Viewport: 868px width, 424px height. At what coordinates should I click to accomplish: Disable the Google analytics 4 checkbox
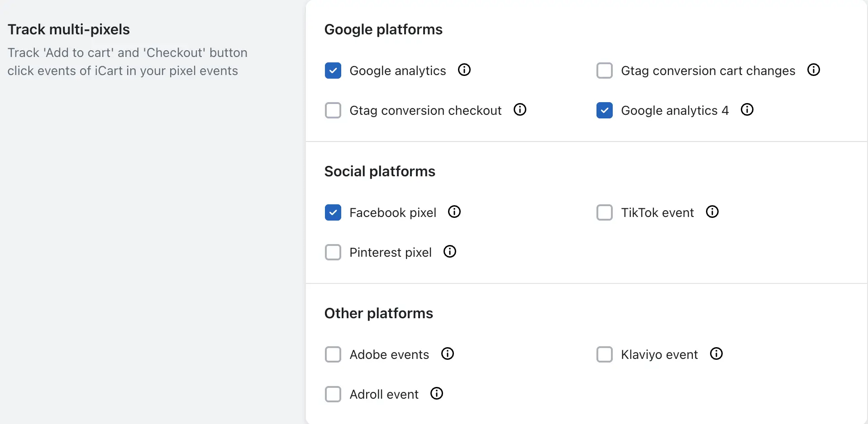[x=605, y=110]
